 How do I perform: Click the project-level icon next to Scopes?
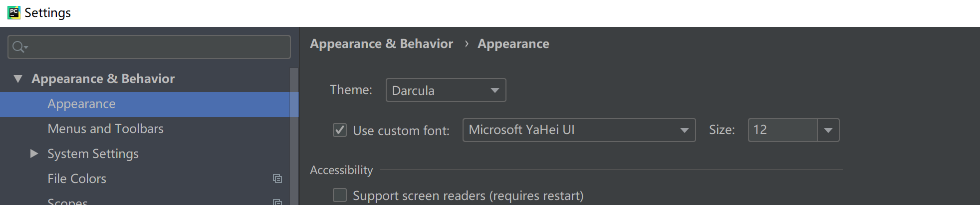pos(277,202)
